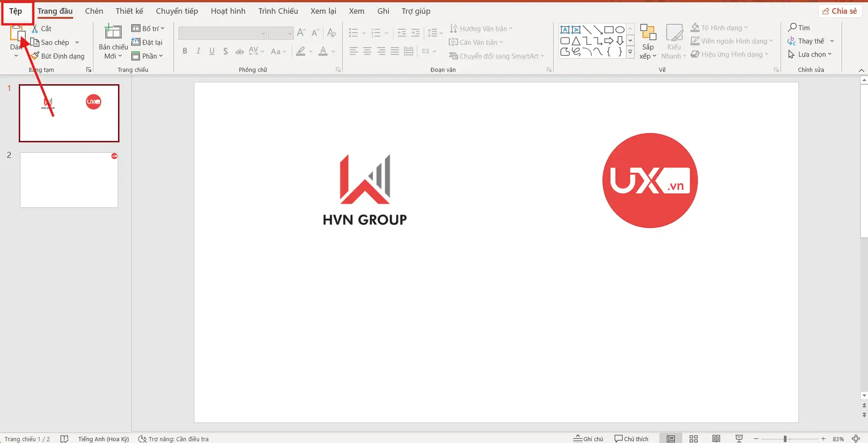This screenshot has width=868, height=443.
Task: Switch to the Chèn ribbon tab
Action: pyautogui.click(x=93, y=11)
